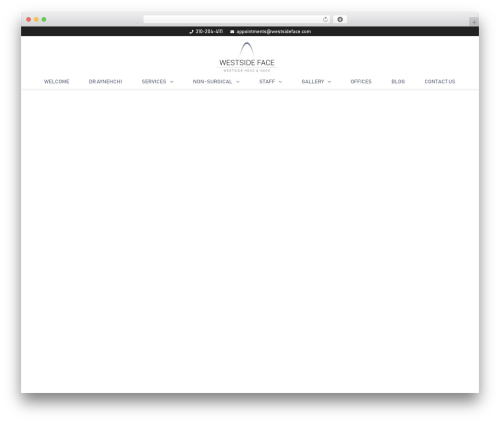
Task: Open the Contact Us page
Action: [440, 82]
